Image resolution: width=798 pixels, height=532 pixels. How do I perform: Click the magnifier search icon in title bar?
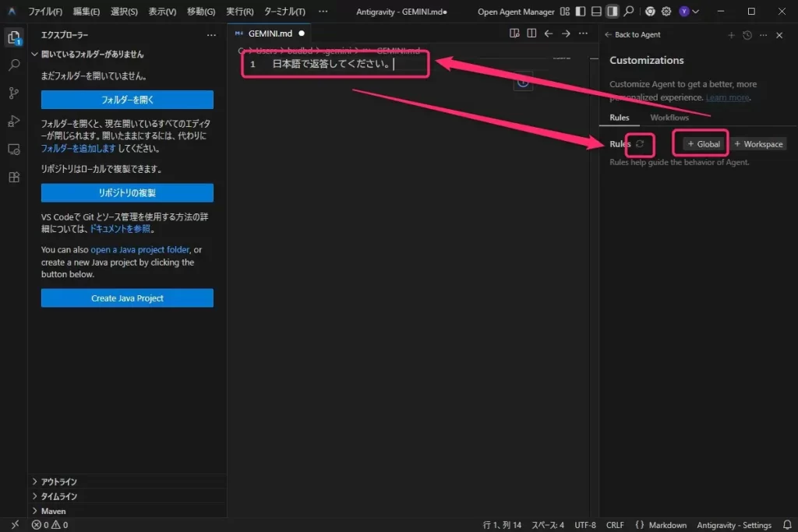point(629,11)
